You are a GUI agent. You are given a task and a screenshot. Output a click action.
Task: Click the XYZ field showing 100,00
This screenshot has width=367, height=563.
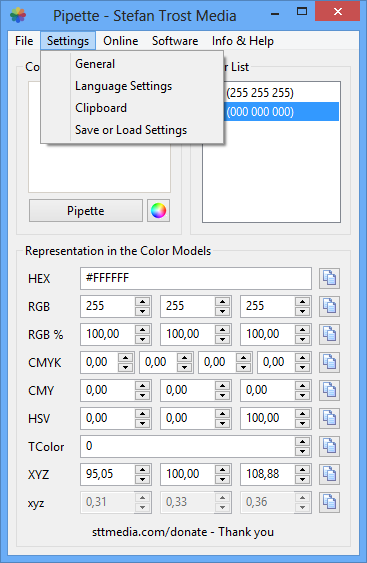pyautogui.click(x=188, y=474)
